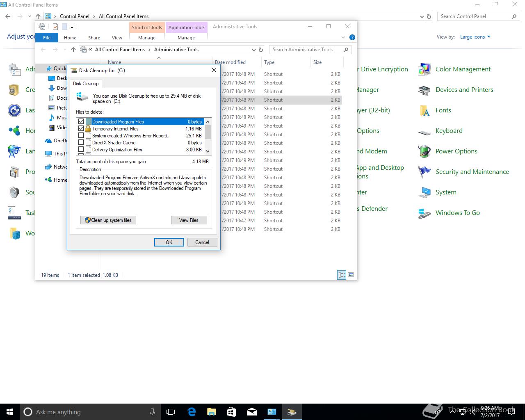Open Task View from the taskbar
Viewport: 525px width, 420px height.
[x=171, y=412]
